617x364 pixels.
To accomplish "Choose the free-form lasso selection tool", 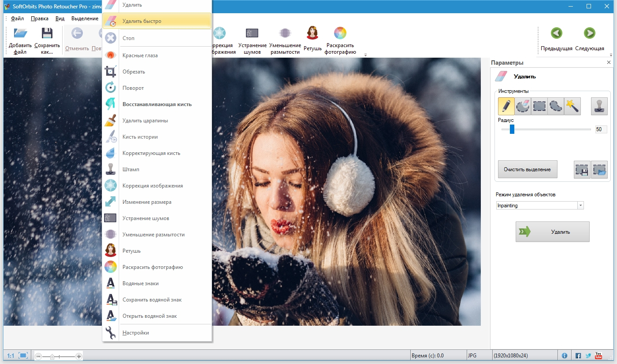I will click(556, 106).
